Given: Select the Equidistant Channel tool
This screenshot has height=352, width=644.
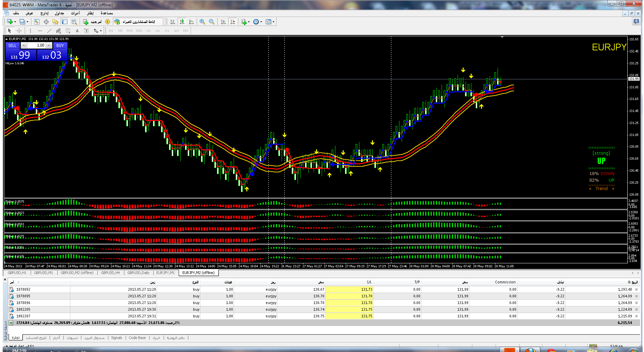Looking at the screenshot, I should click(x=59, y=31).
